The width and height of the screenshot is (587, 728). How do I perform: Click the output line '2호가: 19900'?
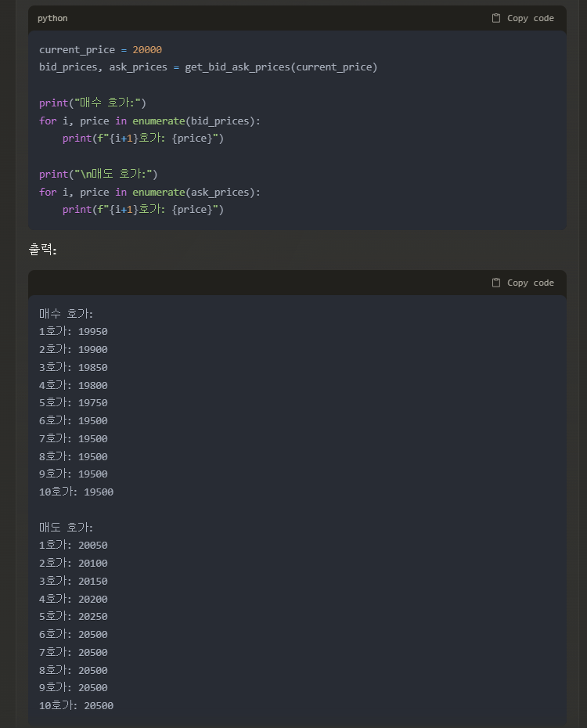point(74,349)
